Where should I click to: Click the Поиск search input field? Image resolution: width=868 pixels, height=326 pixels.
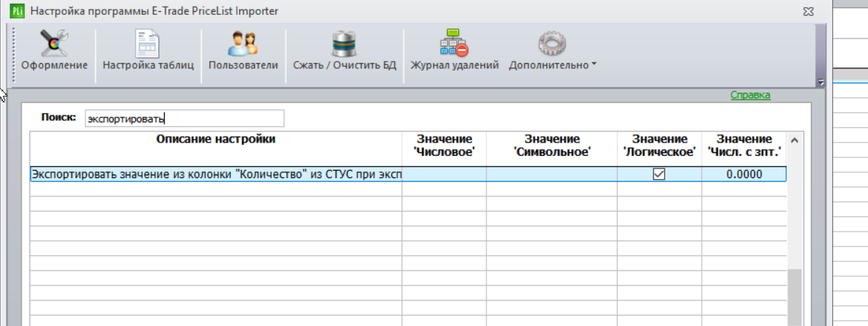[x=184, y=119]
